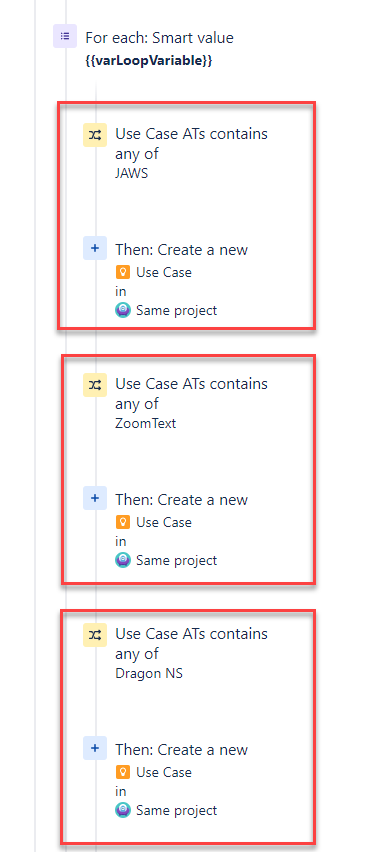Viewport: 373px width, 852px height.
Task: Open Then: Create a new action below ZoomText
Action: pyautogui.click(x=181, y=500)
